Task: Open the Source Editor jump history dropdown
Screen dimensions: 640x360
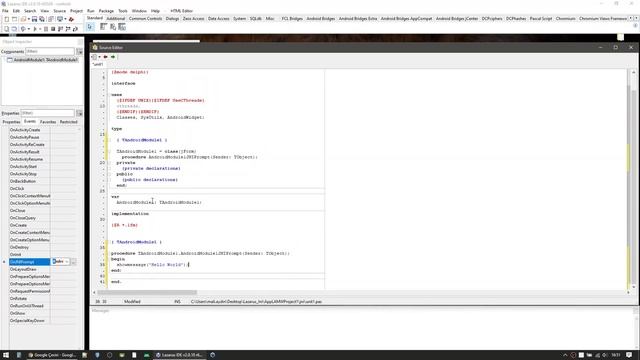Action: click(99, 57)
